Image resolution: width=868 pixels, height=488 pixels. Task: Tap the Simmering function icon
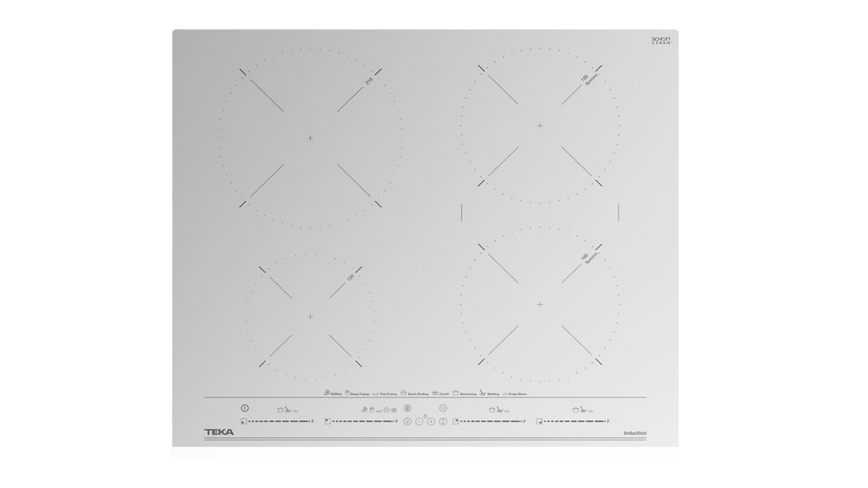pyautogui.click(x=456, y=393)
